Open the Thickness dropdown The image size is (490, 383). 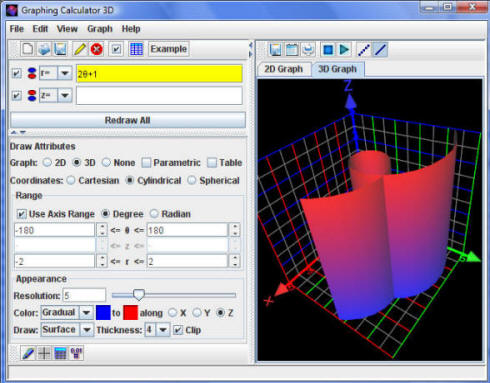click(157, 330)
